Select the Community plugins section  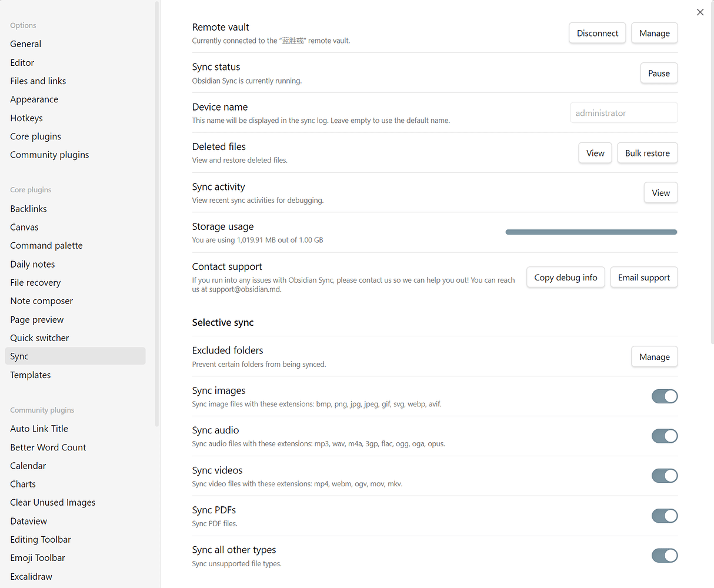tap(49, 154)
